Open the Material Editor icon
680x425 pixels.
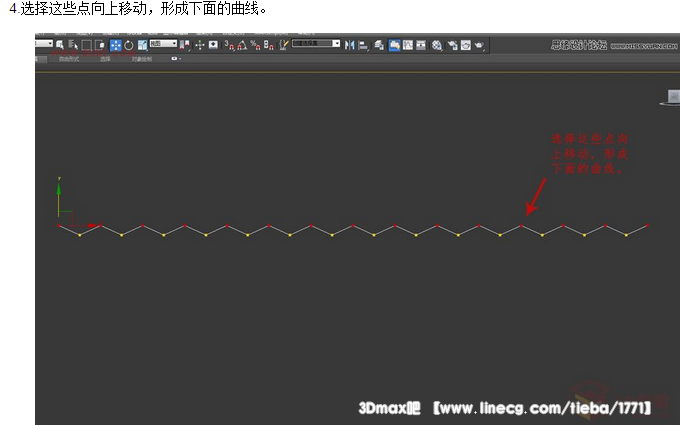point(437,45)
